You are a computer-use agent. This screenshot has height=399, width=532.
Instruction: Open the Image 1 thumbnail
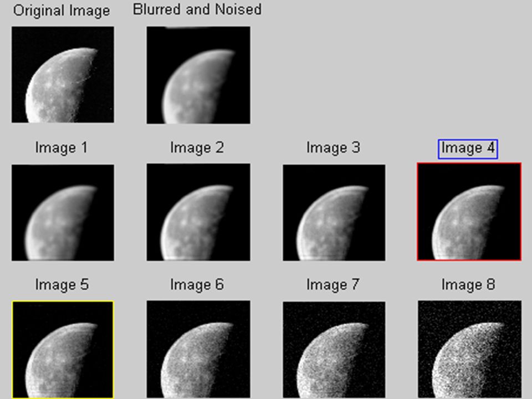pyautogui.click(x=63, y=213)
